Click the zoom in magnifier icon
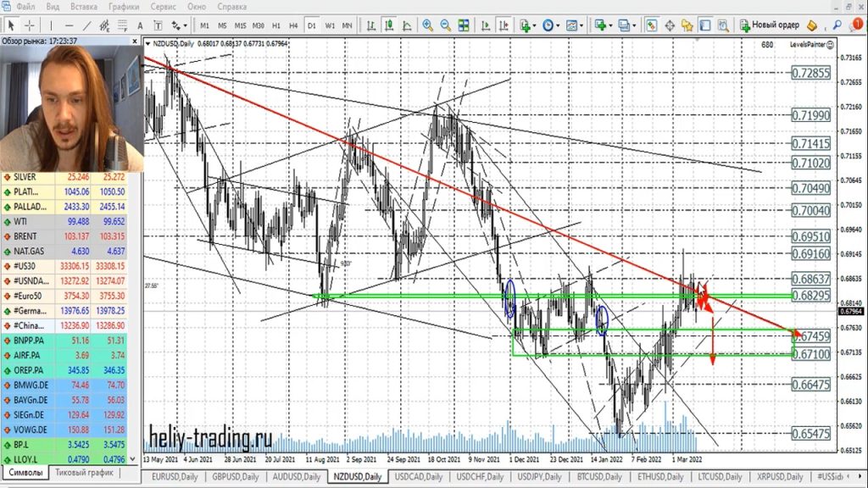868x488 pixels. tap(428, 25)
